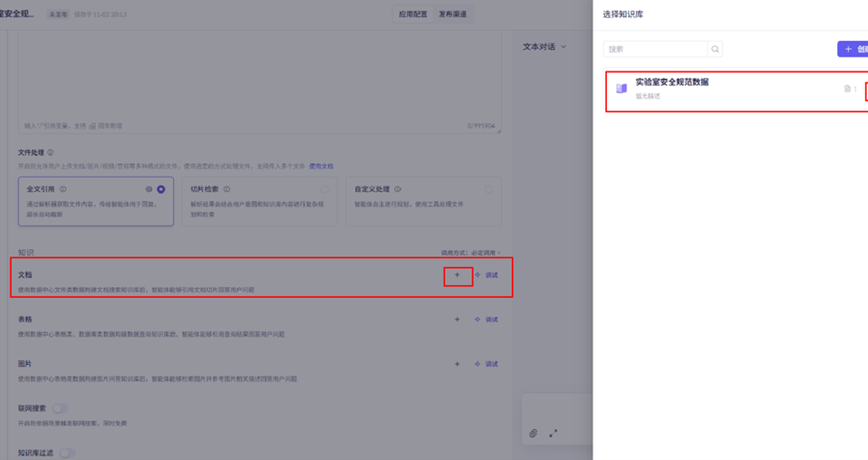Click the book icon of 实验室安全规范数据
Screen dimensions: 868x460
point(622,89)
